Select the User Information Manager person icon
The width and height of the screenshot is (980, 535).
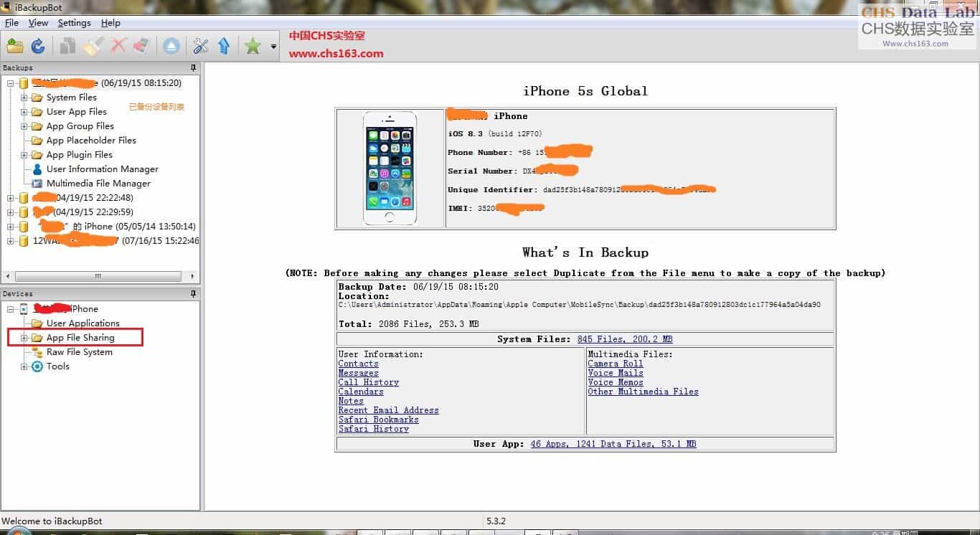[37, 169]
